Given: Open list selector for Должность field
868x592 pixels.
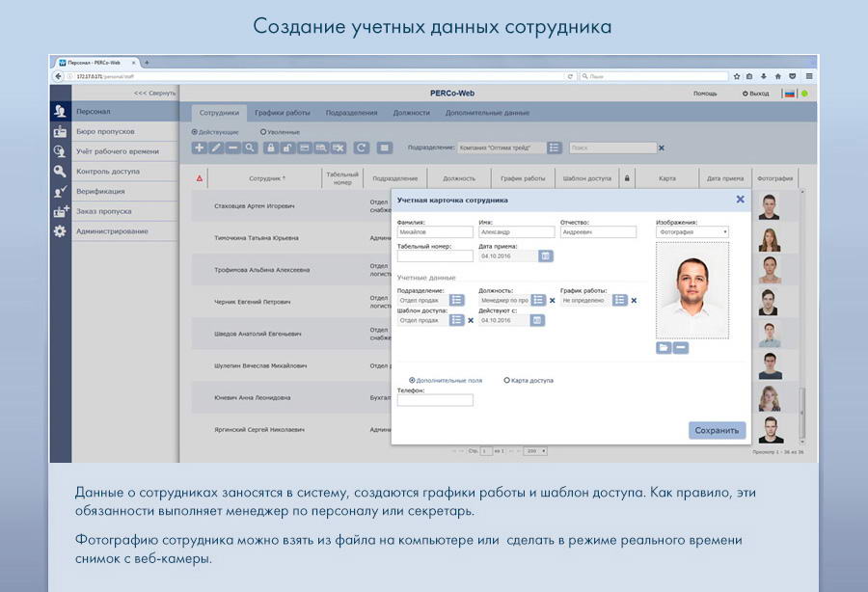Looking at the screenshot, I should click(x=538, y=300).
